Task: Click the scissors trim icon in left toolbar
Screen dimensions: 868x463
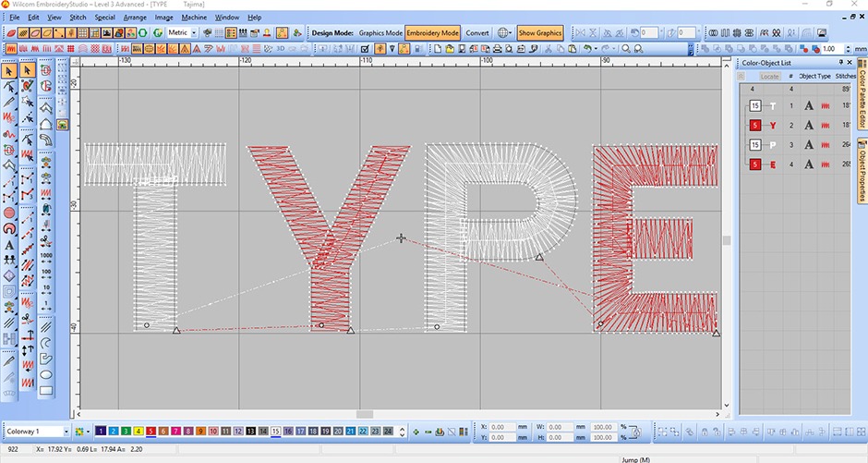Action: (x=27, y=318)
